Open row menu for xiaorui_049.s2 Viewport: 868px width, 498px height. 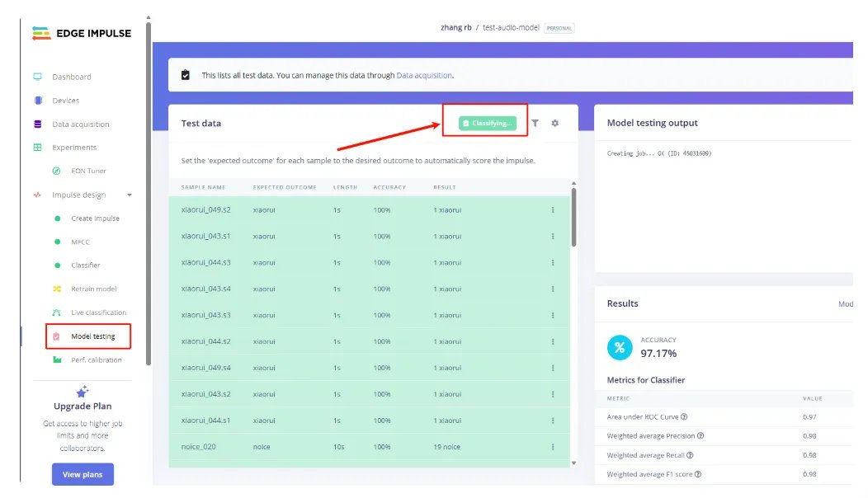point(553,210)
